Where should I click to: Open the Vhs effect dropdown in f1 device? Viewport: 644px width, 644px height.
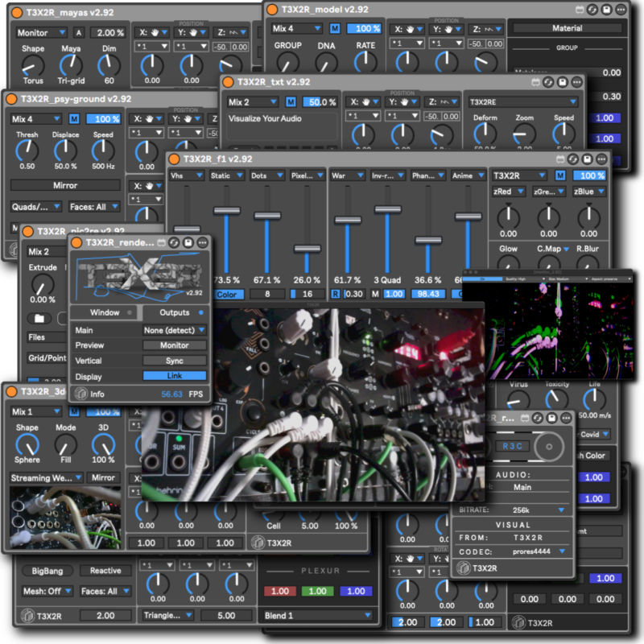pos(187,175)
